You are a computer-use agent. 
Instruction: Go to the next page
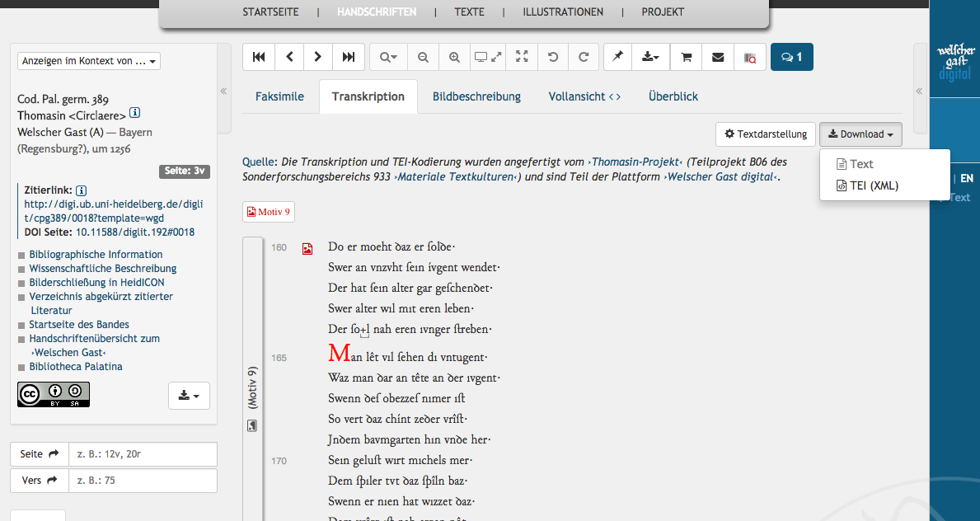[318, 57]
